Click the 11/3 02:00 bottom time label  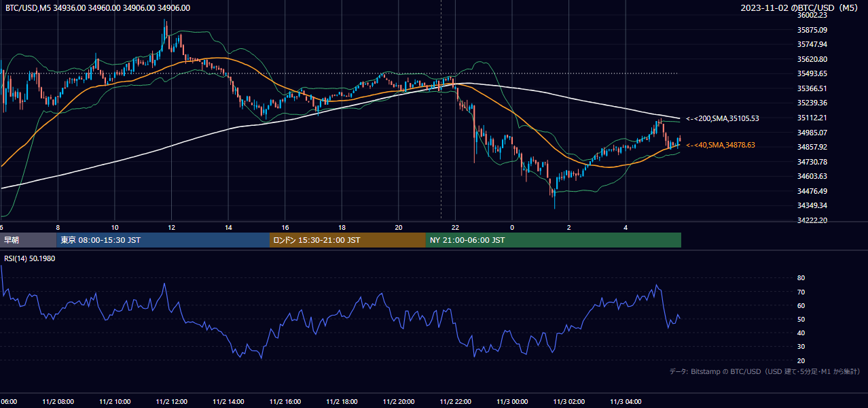pyautogui.click(x=569, y=401)
